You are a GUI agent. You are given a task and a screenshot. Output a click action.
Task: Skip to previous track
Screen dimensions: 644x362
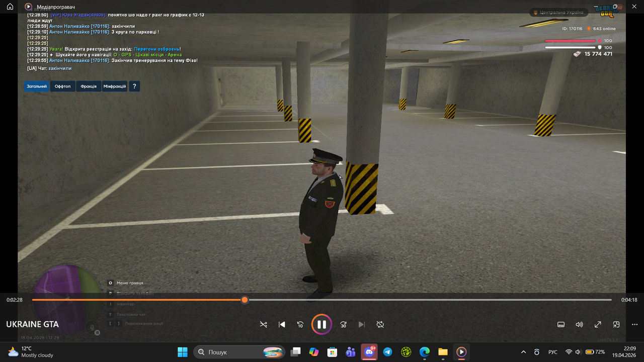pyautogui.click(x=282, y=324)
